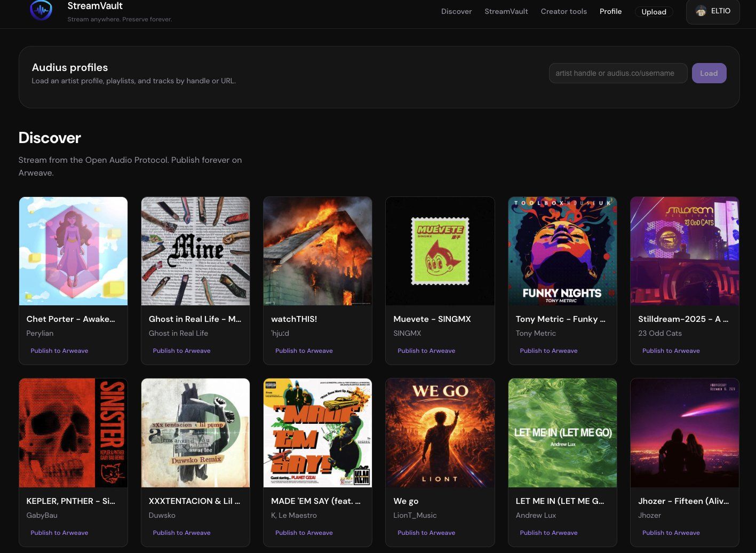The image size is (756, 553).
Task: Publish "LET ME IN (LET ME GO)" to Arweave
Action: tap(548, 532)
